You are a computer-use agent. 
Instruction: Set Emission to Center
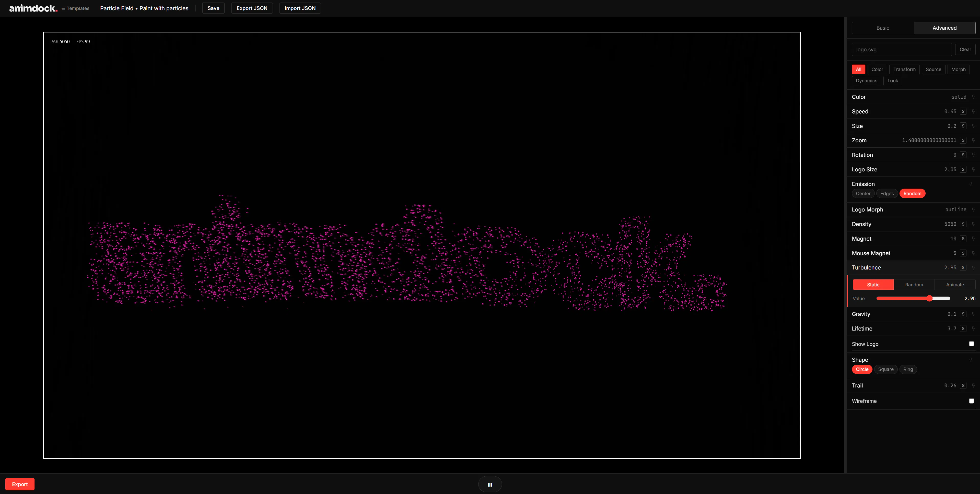pyautogui.click(x=863, y=194)
